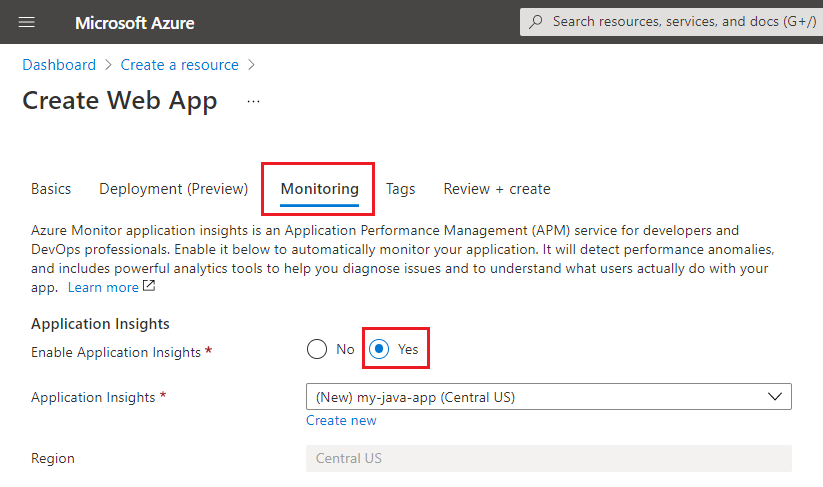This screenshot has width=823, height=487.
Task: Select No for Enable Application Insights
Action: click(x=317, y=349)
